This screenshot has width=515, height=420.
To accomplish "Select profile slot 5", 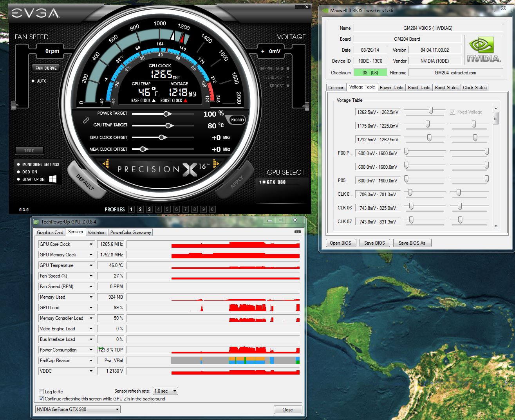I will (167, 209).
